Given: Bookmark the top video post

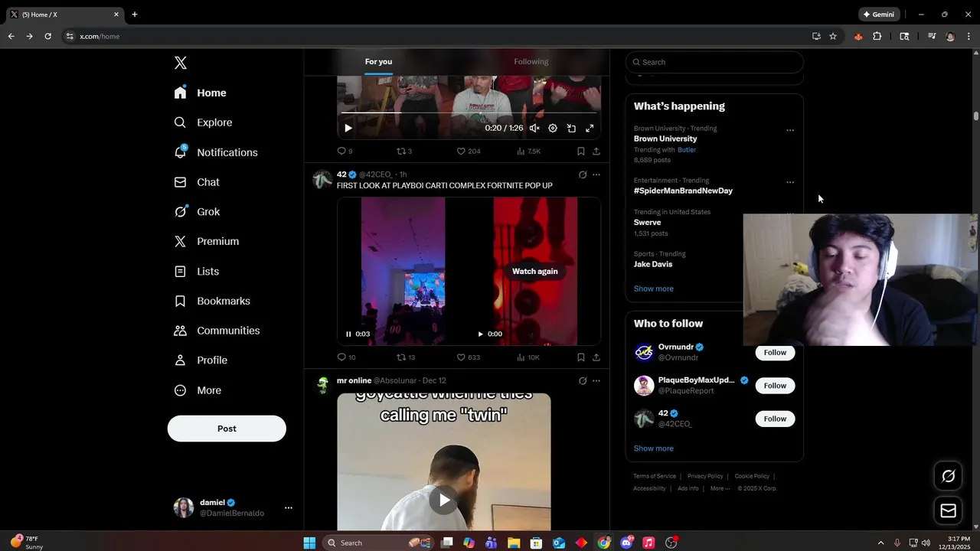Looking at the screenshot, I should (581, 152).
